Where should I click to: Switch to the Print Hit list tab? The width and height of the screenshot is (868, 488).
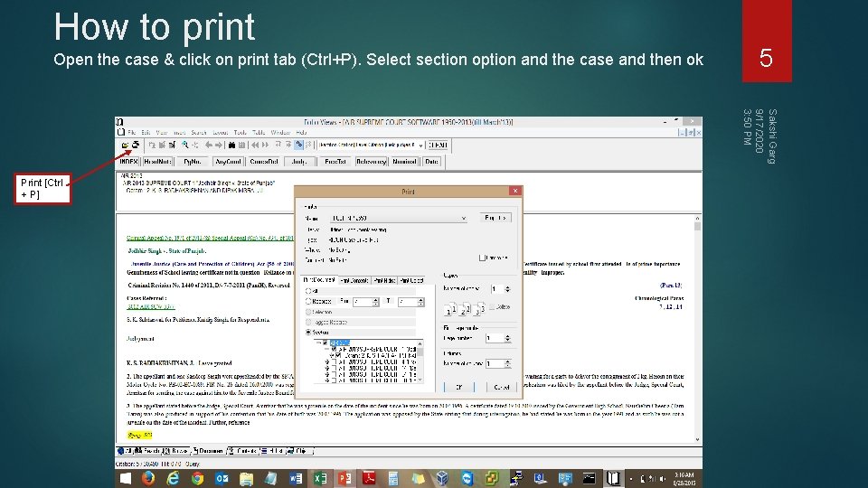tap(383, 280)
